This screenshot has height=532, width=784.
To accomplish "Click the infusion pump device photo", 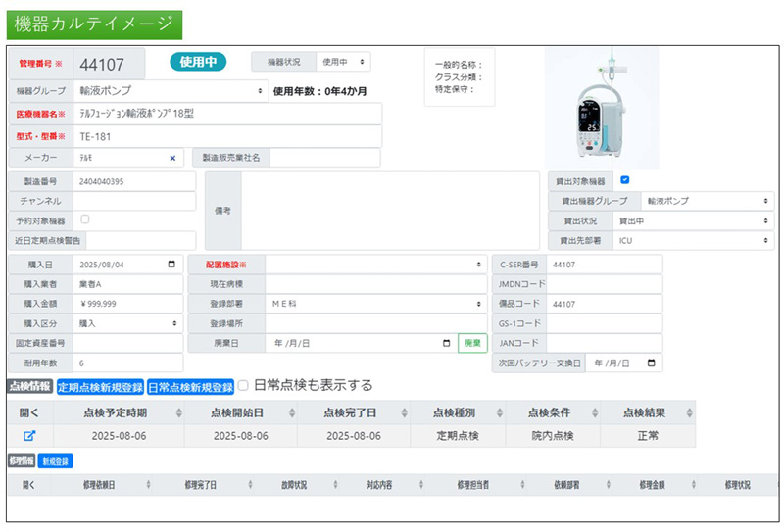I will point(602,108).
